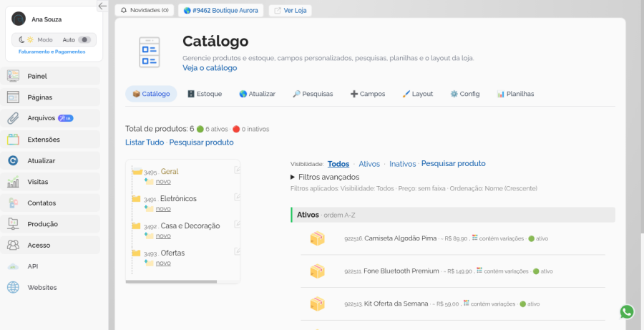
Task: Switch to the Atualizar tab
Action: tap(257, 94)
